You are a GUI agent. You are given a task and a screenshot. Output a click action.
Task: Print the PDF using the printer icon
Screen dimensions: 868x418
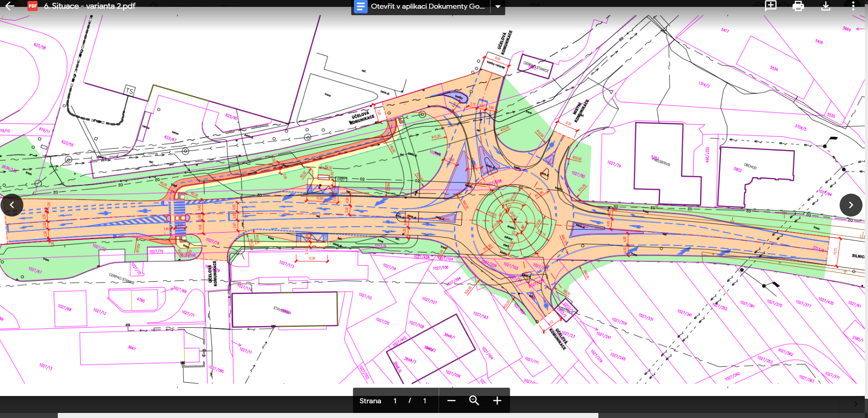pyautogui.click(x=798, y=6)
